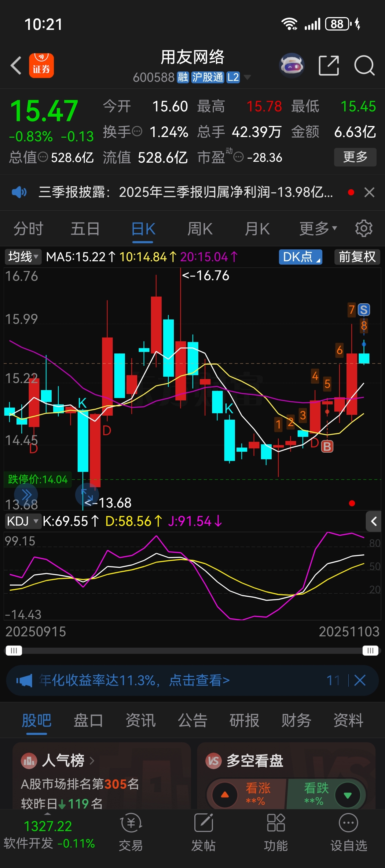Expand the 人气榜 chevron
This screenshot has height=868, width=385.
(92, 761)
